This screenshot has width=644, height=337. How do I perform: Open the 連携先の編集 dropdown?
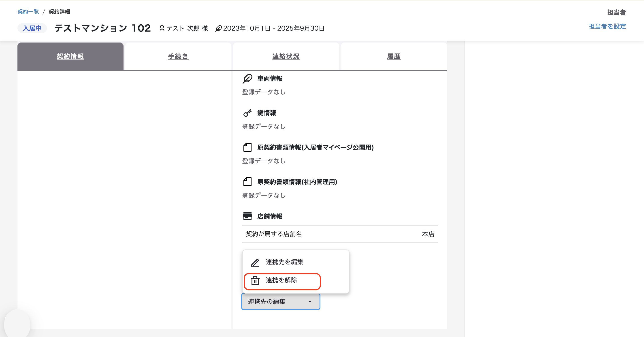click(x=281, y=301)
